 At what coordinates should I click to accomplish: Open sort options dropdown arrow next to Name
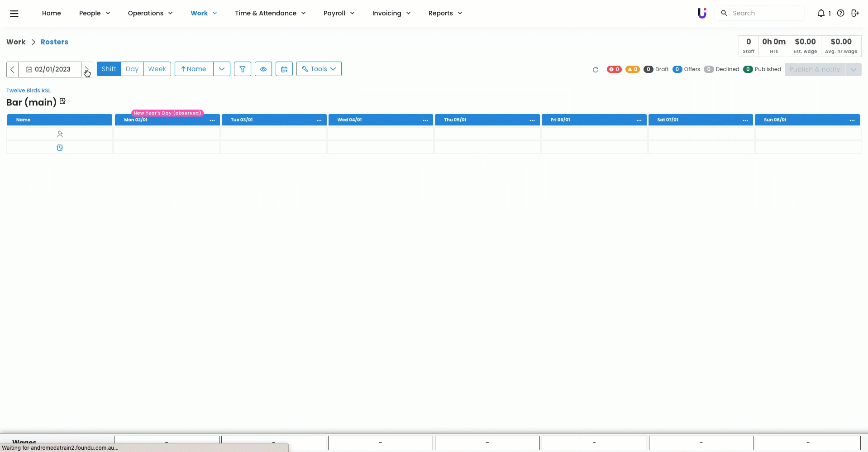coord(222,69)
